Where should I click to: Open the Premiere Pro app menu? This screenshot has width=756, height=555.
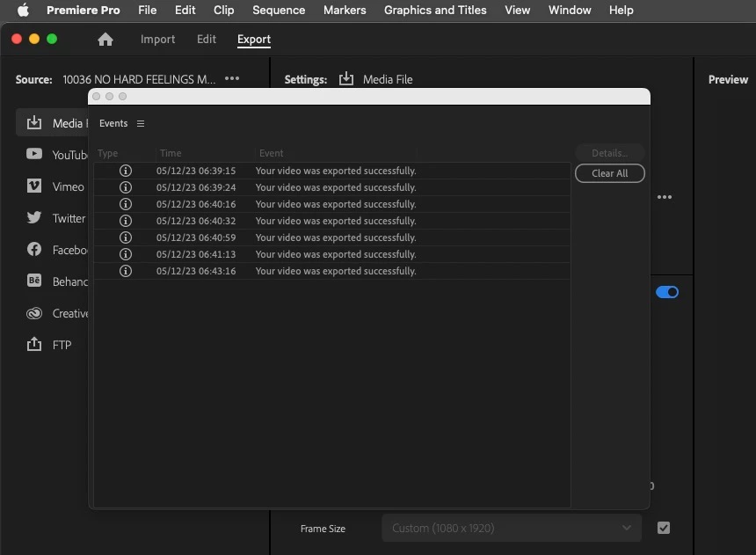tap(83, 11)
